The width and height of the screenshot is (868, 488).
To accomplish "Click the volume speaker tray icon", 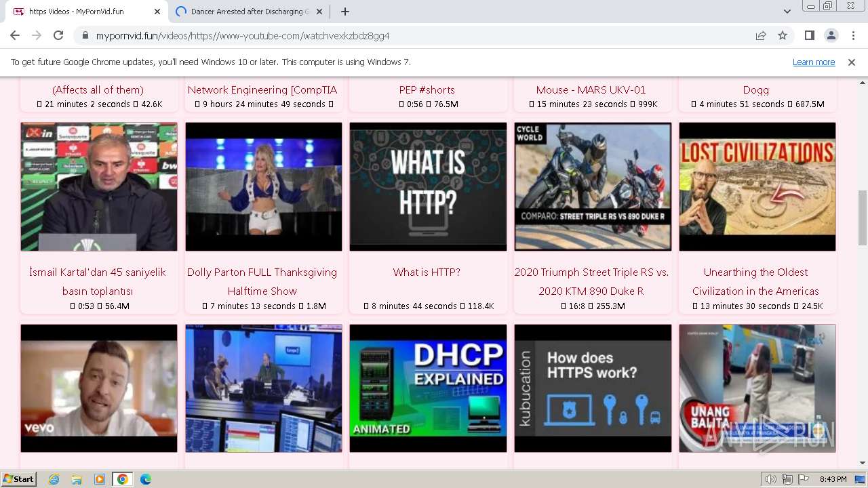I will pos(772,479).
